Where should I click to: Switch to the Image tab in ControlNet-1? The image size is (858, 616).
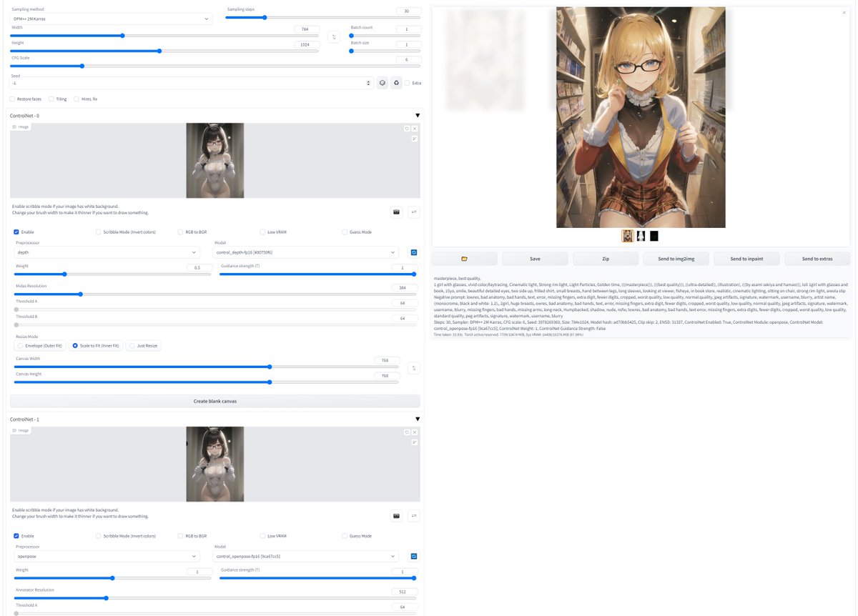click(21, 429)
